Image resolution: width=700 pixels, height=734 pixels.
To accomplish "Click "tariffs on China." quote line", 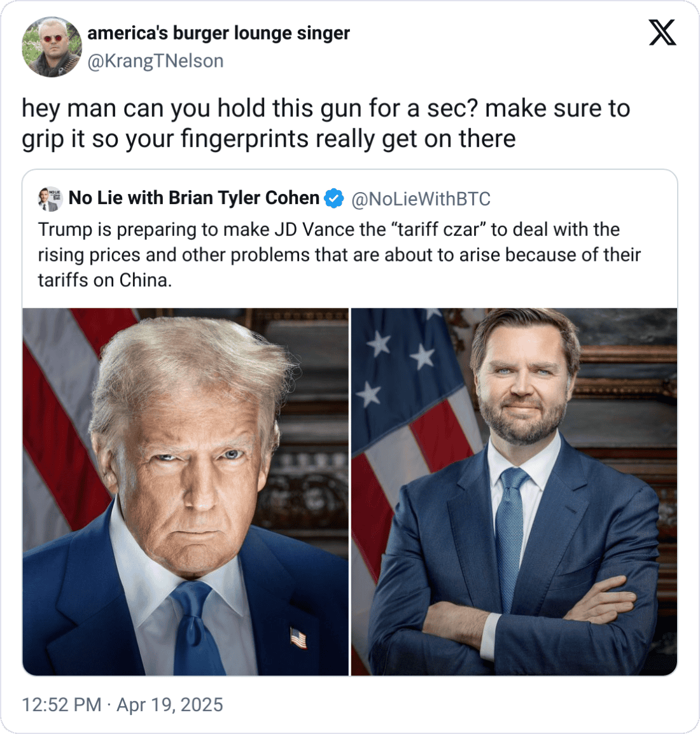I will point(105,280).
